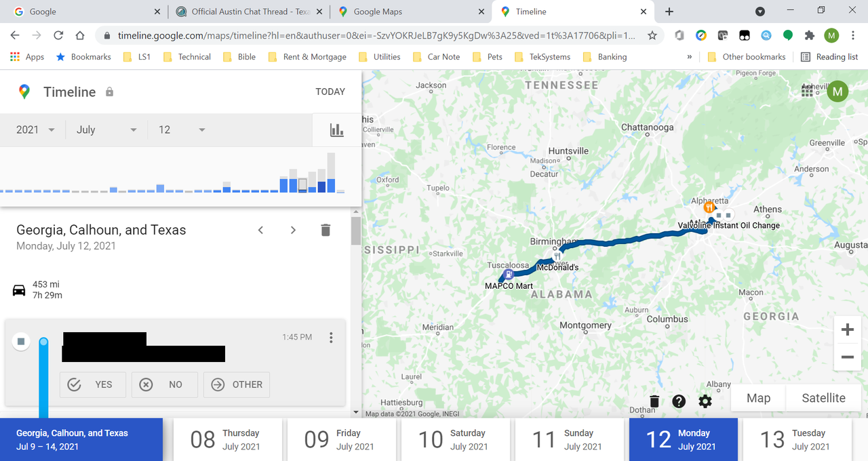
Task: Zoom out the map with the minus button
Action: pos(847,357)
